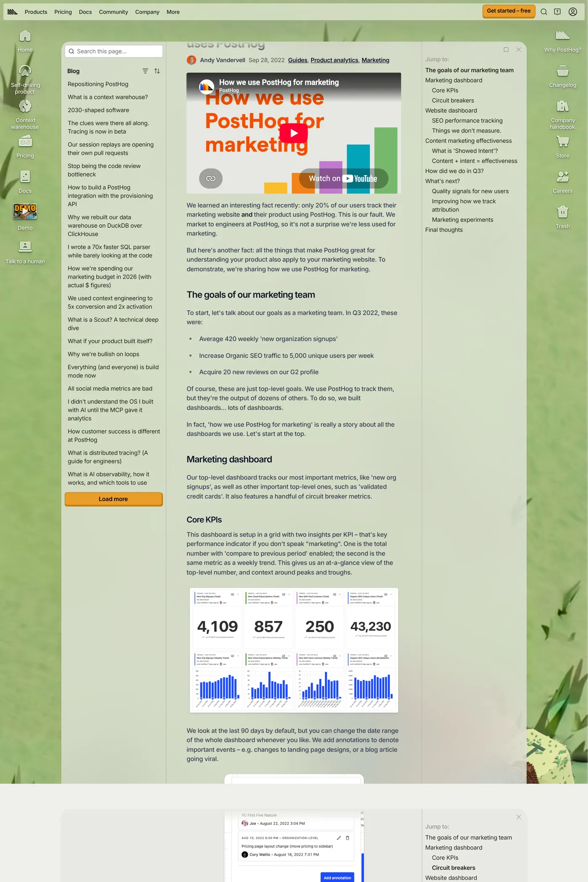
Task: Close the lower Jump to panel
Action: [x=519, y=817]
